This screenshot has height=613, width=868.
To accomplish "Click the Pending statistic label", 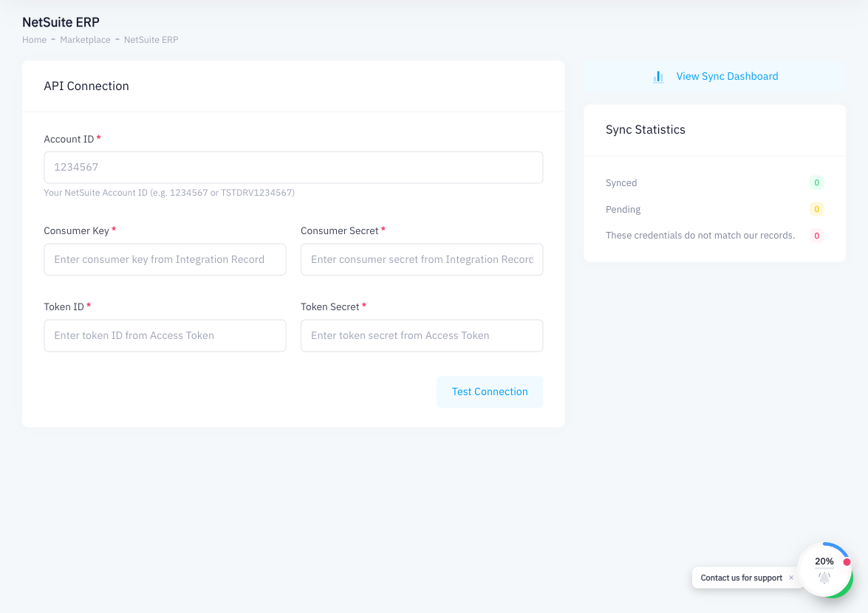I will (x=623, y=210).
